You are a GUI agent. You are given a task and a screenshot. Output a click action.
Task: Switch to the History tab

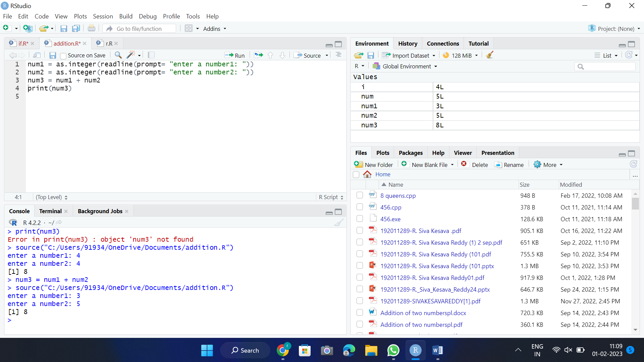[408, 44]
